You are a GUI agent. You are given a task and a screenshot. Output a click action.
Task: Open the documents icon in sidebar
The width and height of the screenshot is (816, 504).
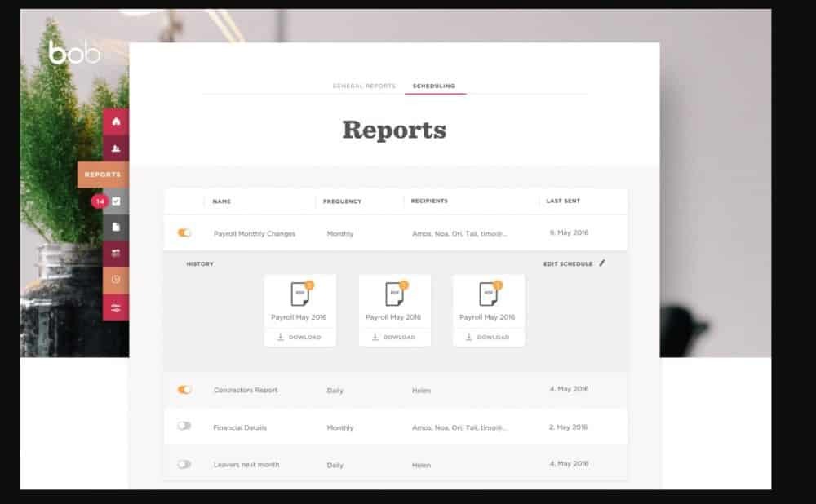[x=116, y=227]
